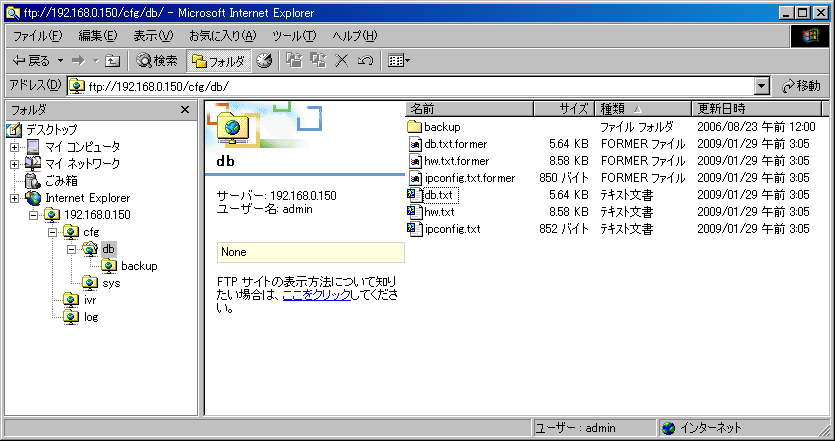Click the 移動 Go button
835x441 pixels.
point(801,86)
